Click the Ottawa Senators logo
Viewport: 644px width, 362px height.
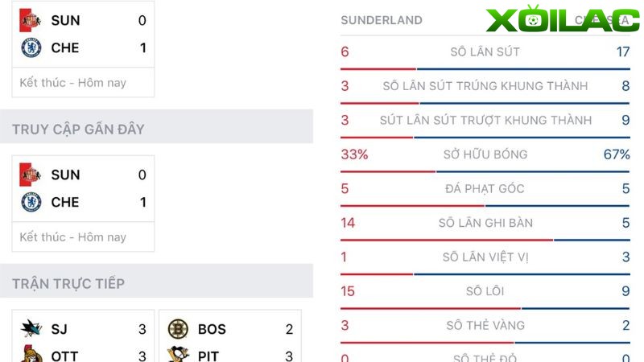[32, 354]
